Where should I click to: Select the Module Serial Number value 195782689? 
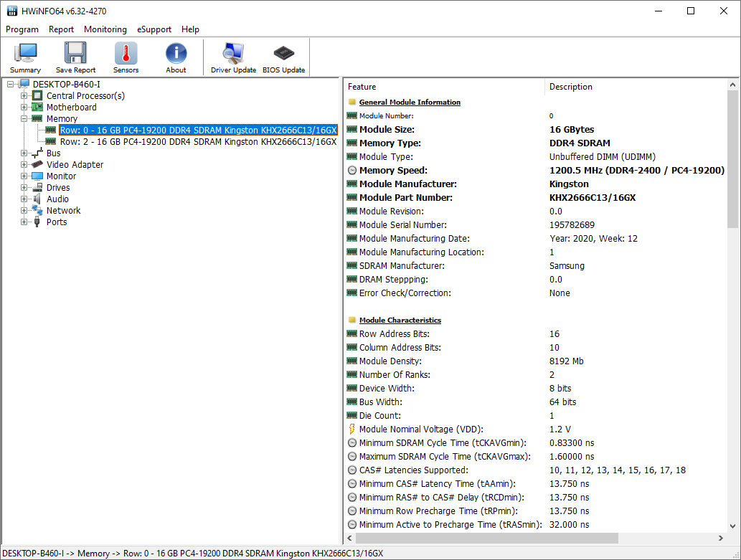tap(572, 225)
